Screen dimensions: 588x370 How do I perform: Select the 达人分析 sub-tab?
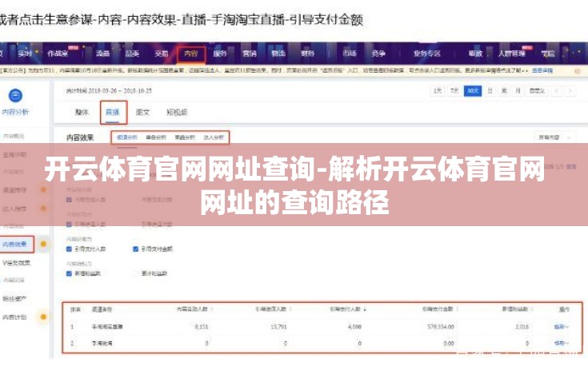click(x=214, y=137)
